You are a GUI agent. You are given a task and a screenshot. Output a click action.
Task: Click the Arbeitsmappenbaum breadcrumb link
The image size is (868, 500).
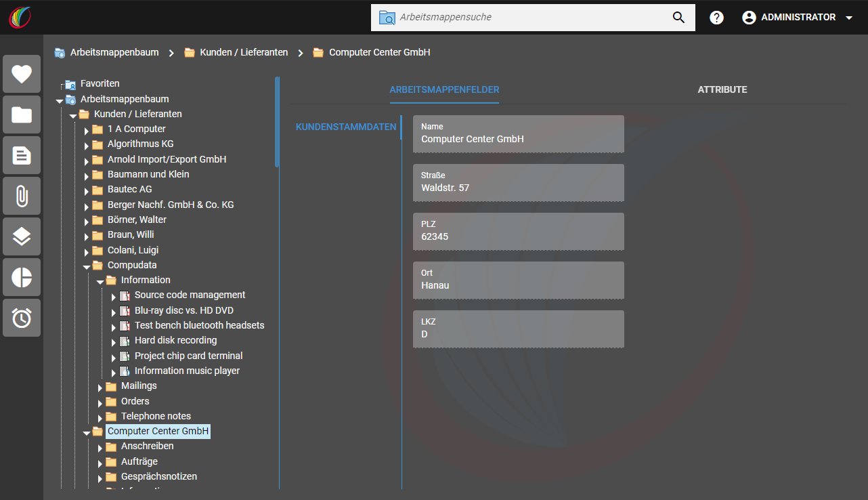[x=114, y=52]
